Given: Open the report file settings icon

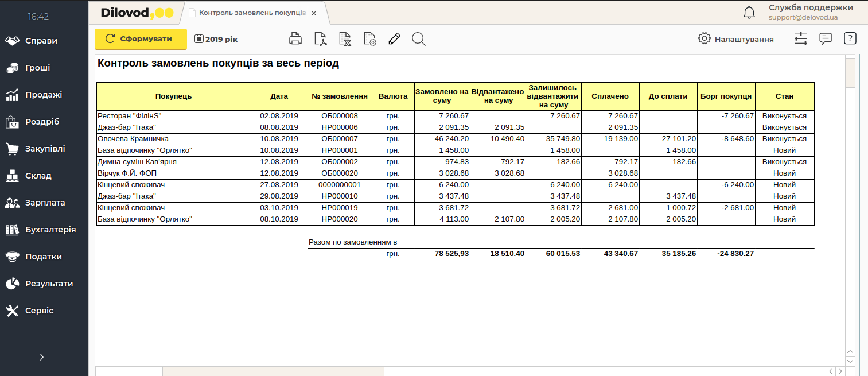Looking at the screenshot, I should tap(370, 39).
